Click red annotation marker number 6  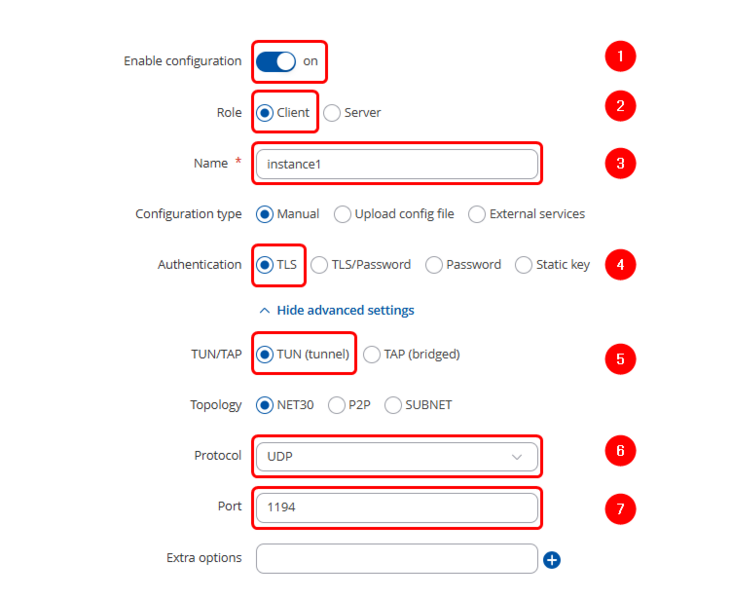click(620, 451)
